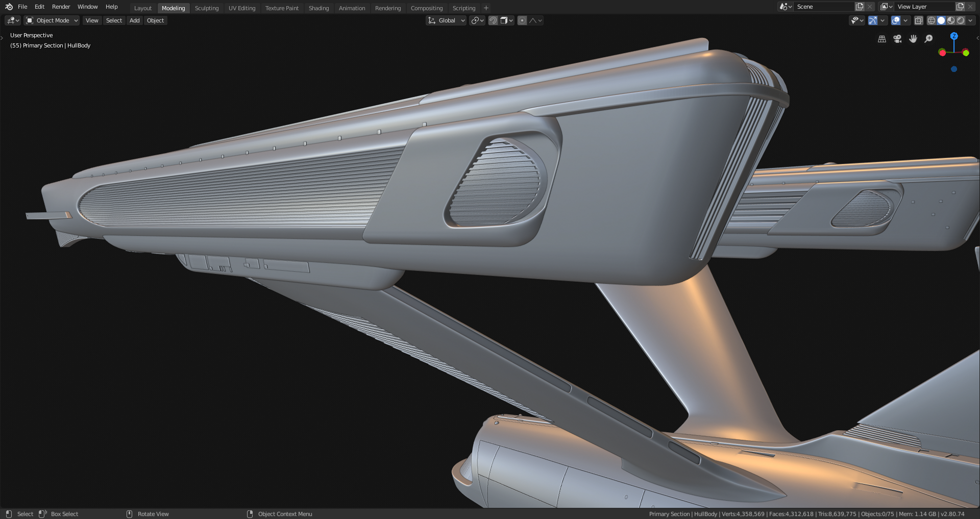Select wireframe viewport shading
This screenshot has height=519, width=980.
click(932, 20)
